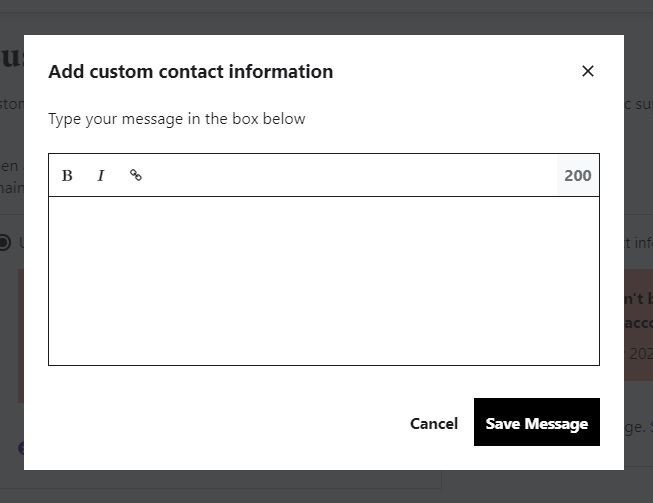Click inside the empty message text box

(323, 280)
